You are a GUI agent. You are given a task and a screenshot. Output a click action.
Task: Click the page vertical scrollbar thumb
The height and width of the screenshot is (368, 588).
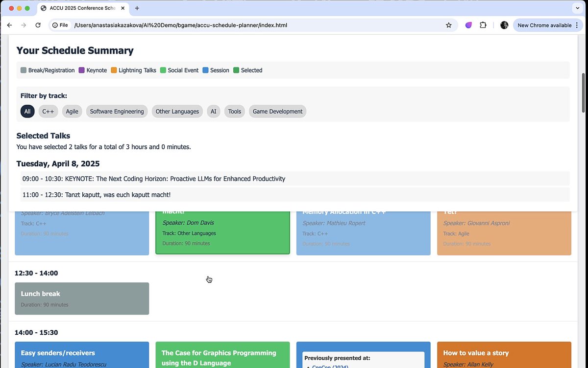583,92
